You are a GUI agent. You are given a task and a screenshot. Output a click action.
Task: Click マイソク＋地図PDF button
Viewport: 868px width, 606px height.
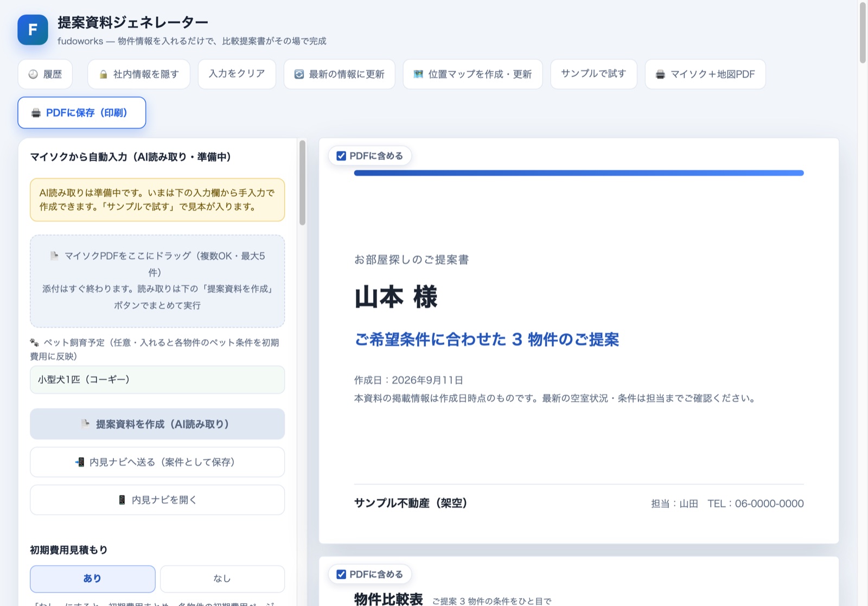pyautogui.click(x=705, y=74)
